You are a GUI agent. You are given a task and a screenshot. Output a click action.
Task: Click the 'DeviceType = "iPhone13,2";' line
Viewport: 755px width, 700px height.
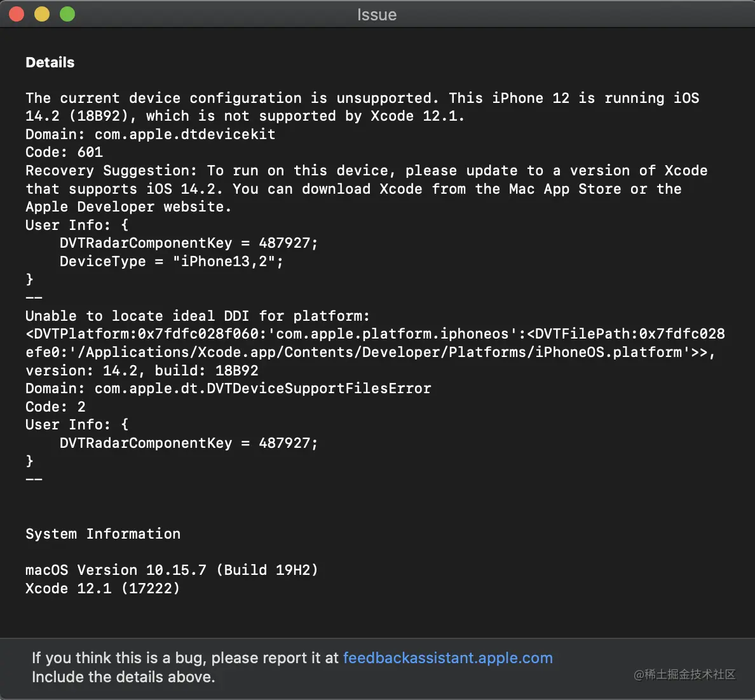172,262
